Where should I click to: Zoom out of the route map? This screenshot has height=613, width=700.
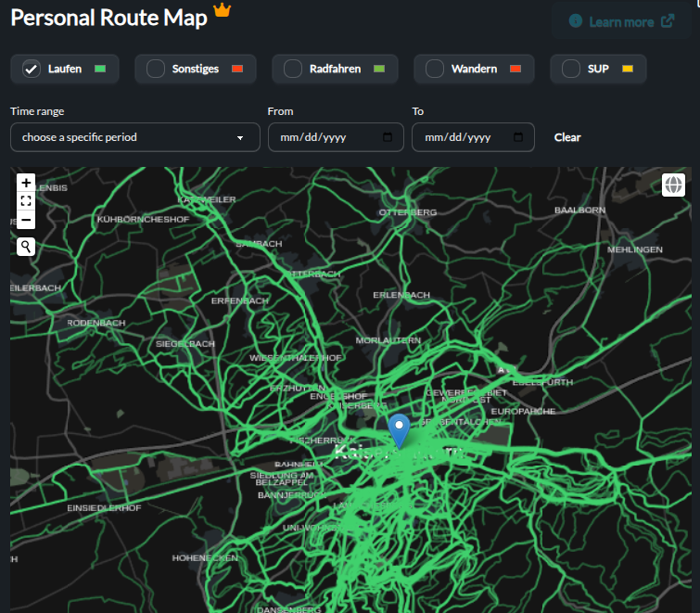26,220
